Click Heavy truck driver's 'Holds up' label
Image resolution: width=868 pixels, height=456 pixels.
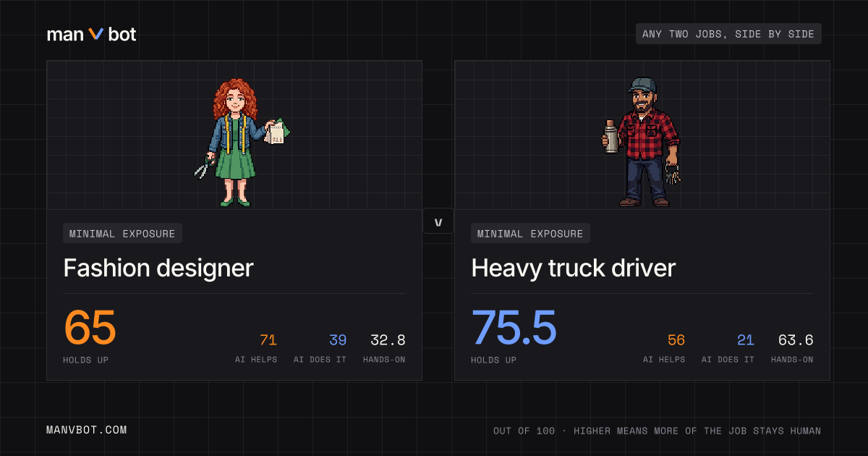click(x=493, y=360)
